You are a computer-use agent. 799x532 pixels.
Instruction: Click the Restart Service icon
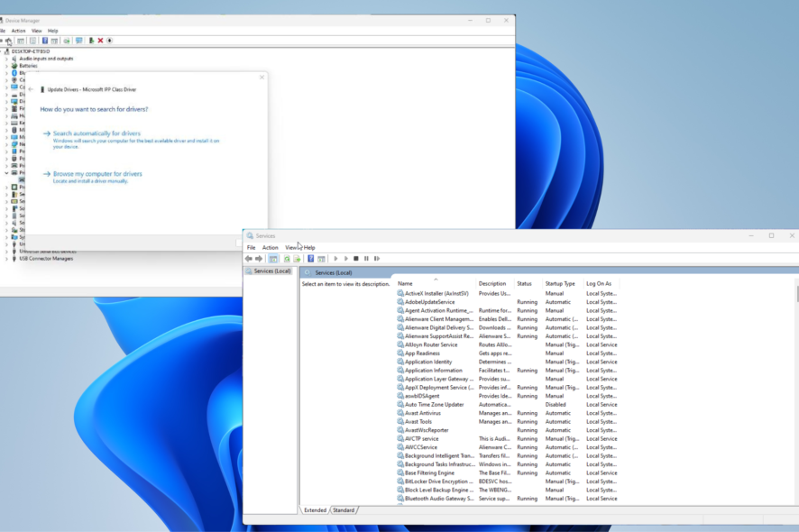tap(377, 259)
